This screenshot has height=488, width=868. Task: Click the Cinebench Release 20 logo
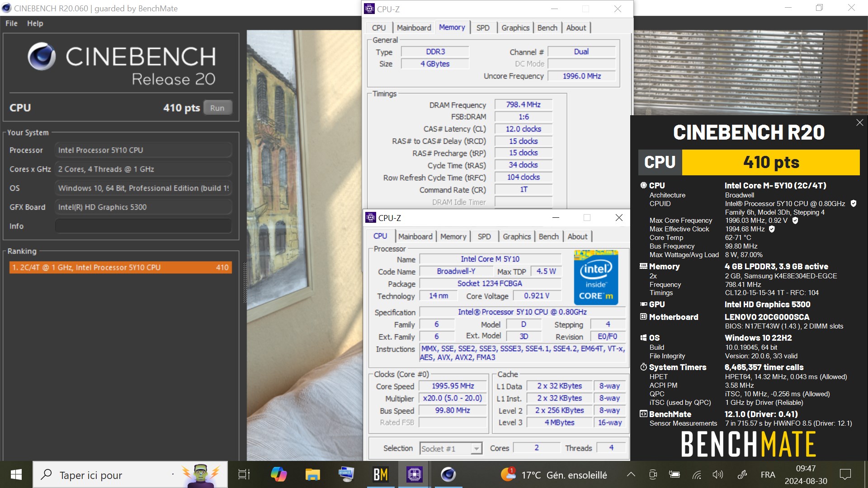(122, 65)
